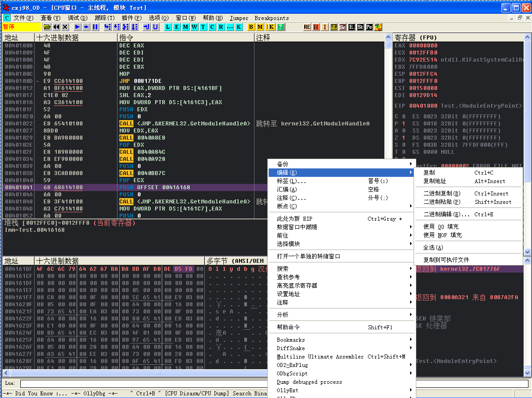
Task: Open the 文件(F) menu
Action: point(23,18)
